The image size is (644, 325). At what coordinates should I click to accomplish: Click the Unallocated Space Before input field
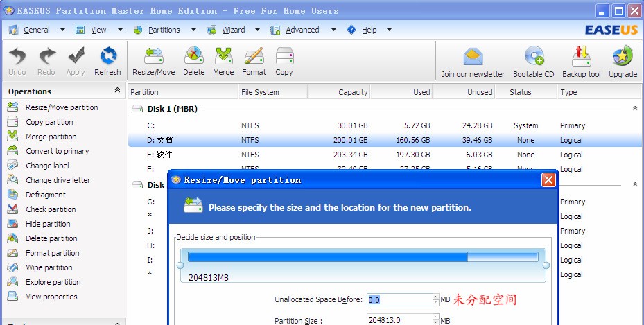(399, 300)
